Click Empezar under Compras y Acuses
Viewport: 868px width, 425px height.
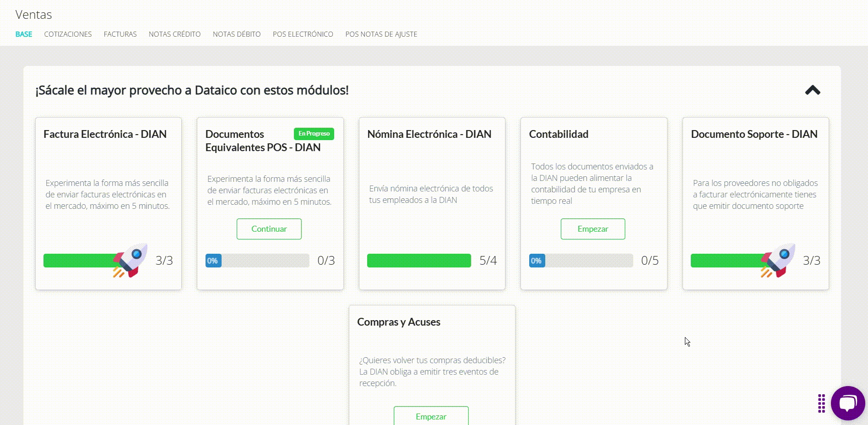tap(431, 417)
